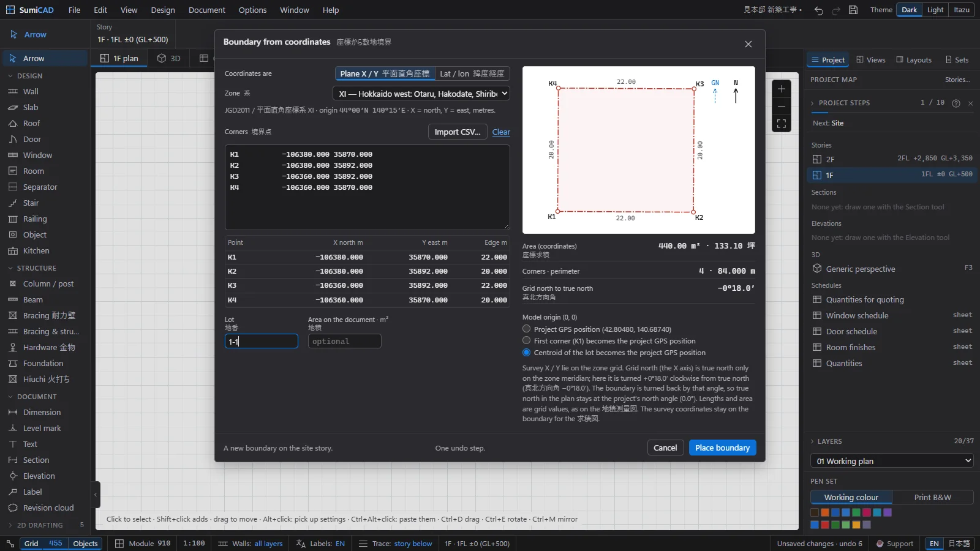
Task: Click the save disk icon
Action: point(853,10)
